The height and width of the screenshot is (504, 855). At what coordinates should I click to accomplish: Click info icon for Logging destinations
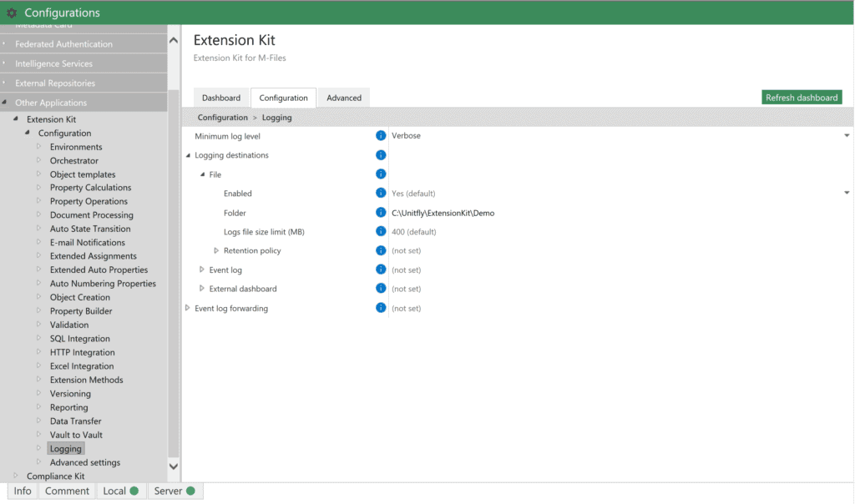pyautogui.click(x=381, y=155)
